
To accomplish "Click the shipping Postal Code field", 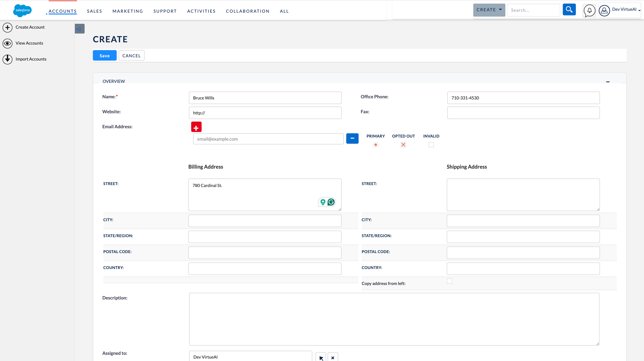I will (x=523, y=253).
